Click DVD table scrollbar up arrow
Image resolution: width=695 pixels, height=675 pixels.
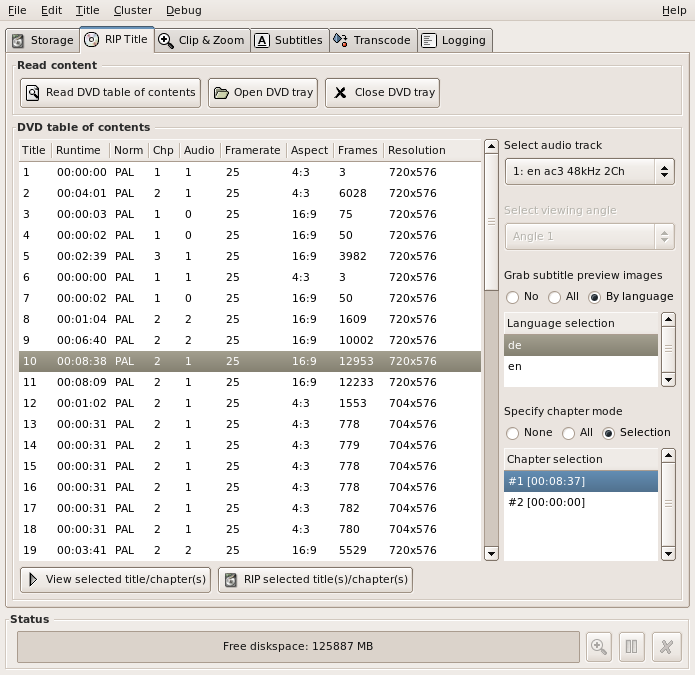tap(491, 146)
